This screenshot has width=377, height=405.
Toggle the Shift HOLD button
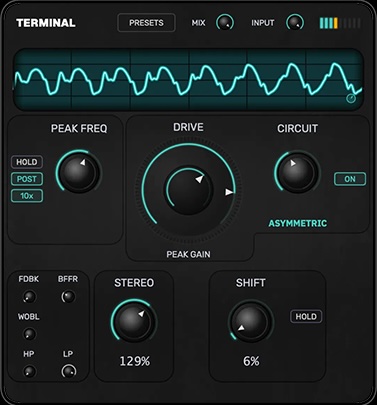point(306,316)
